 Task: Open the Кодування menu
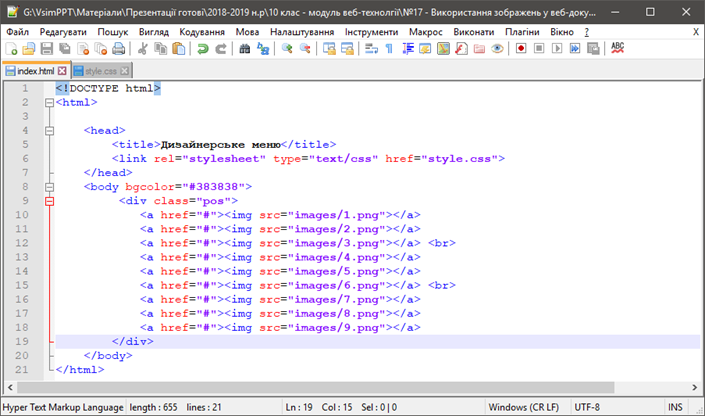pos(202,32)
